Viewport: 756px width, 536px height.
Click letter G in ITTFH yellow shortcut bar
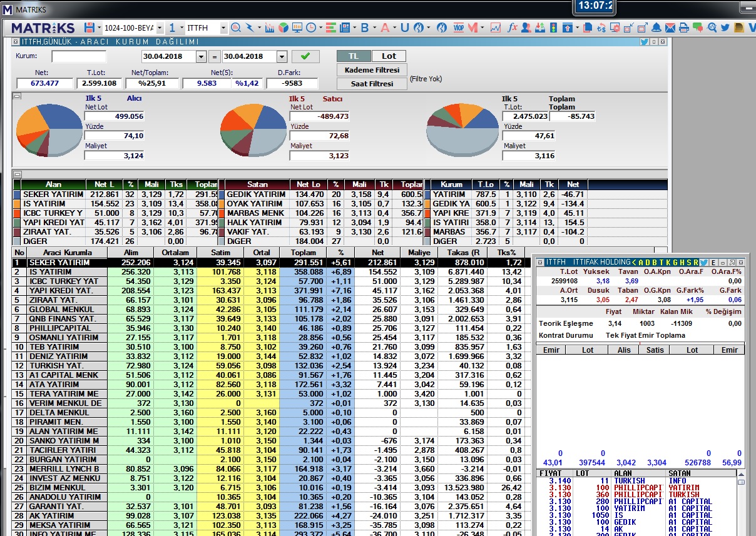pos(676,262)
